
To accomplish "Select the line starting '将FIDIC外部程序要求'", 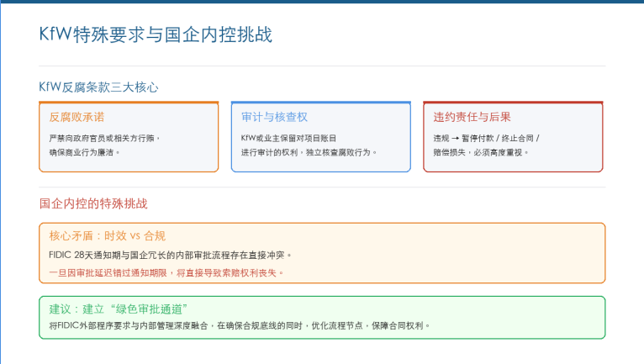I will tap(240, 326).
